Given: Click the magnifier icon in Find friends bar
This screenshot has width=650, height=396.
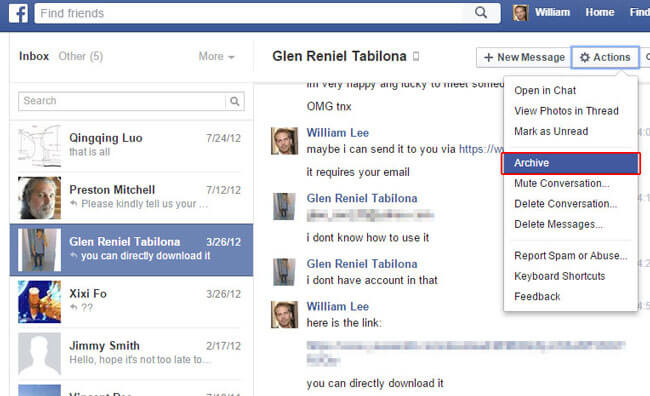Looking at the screenshot, I should pyautogui.click(x=481, y=12).
